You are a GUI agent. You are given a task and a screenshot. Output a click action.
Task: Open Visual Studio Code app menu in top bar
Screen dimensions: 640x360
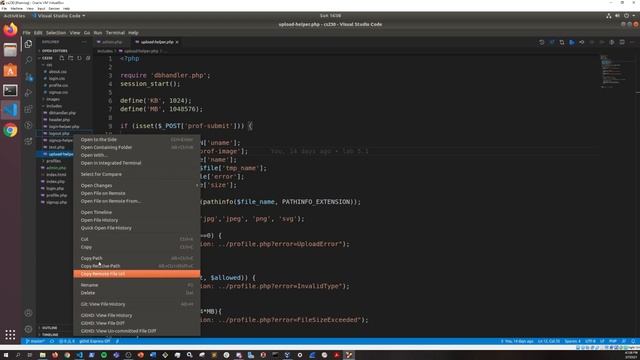59,16
